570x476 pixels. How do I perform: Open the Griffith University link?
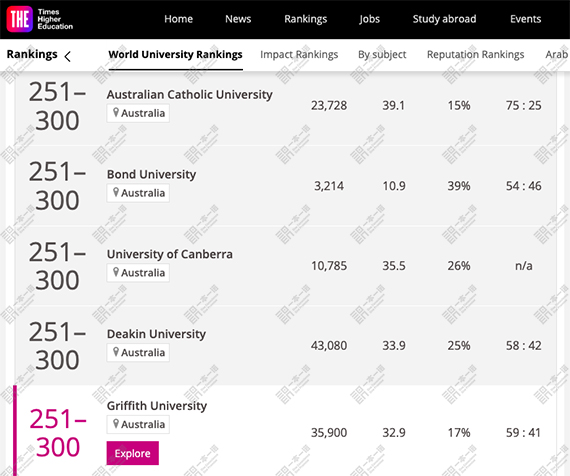click(157, 406)
